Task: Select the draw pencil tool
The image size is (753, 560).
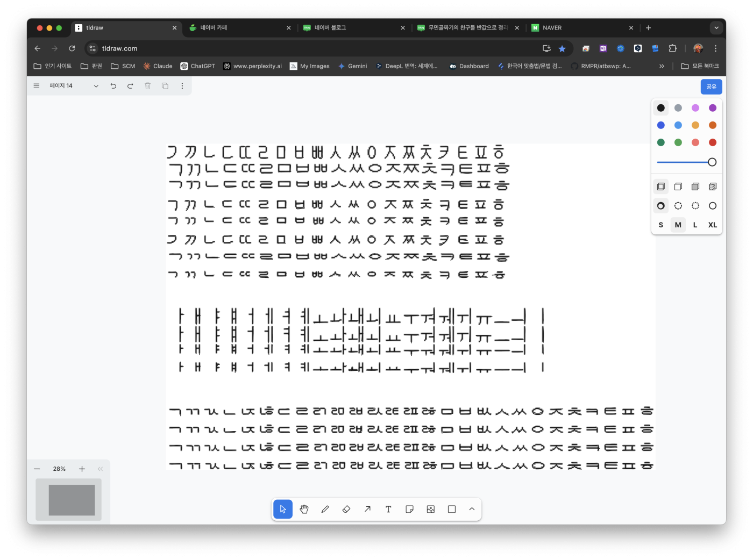Action: 325,509
